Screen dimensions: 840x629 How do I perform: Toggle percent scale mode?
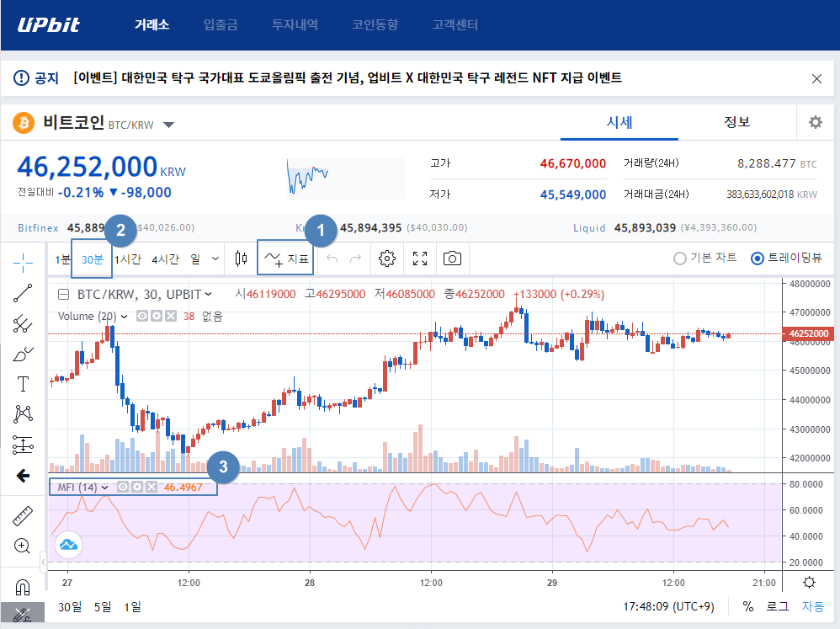pos(748,606)
